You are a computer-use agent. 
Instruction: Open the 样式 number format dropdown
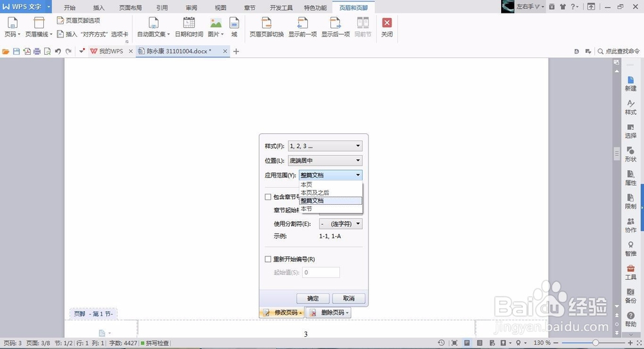point(325,146)
